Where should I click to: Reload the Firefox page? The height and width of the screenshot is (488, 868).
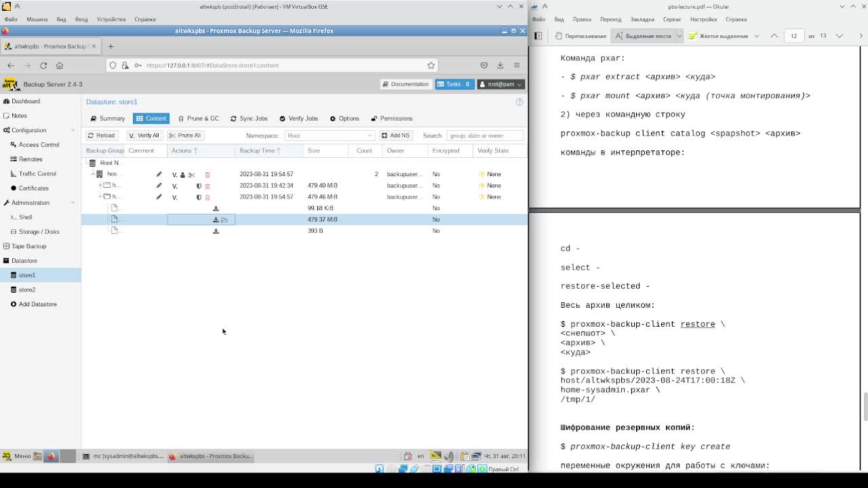(x=43, y=65)
